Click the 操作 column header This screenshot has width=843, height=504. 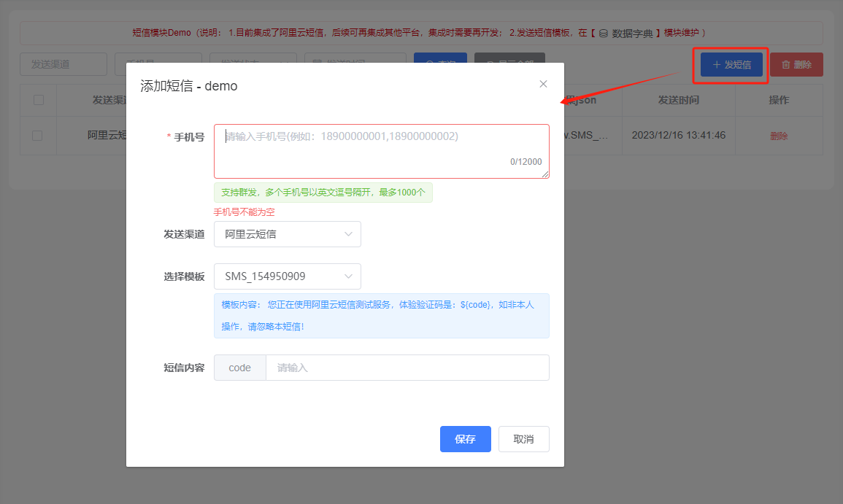click(x=779, y=100)
